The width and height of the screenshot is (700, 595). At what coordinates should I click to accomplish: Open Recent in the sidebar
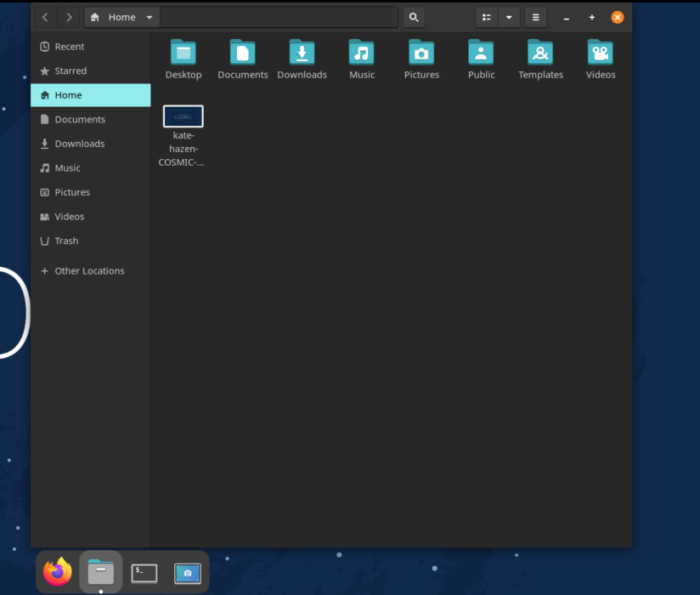click(91, 47)
